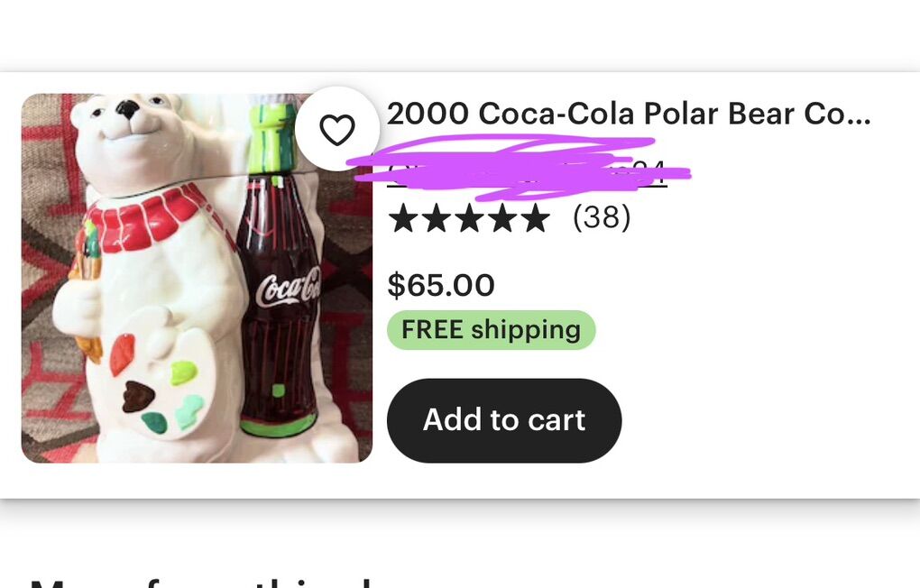The image size is (920, 588).
Task: View the (38) reviews count
Action: tap(602, 218)
